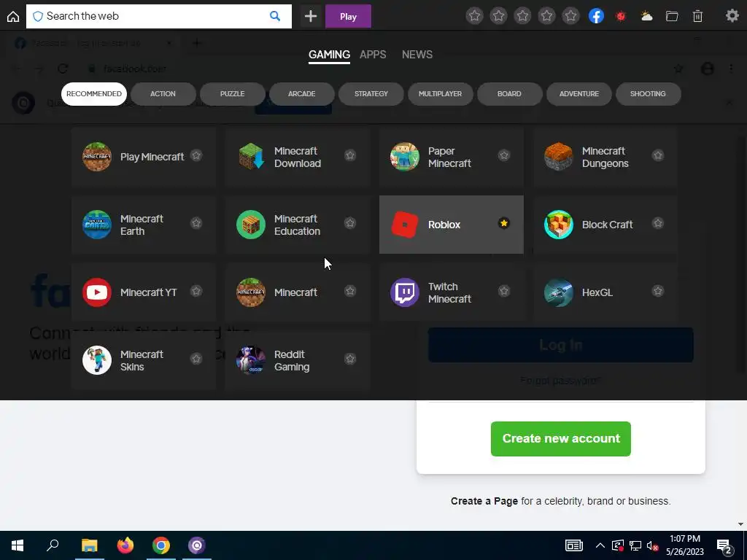
Task: Select the SHOOTING category pill
Action: tap(648, 94)
